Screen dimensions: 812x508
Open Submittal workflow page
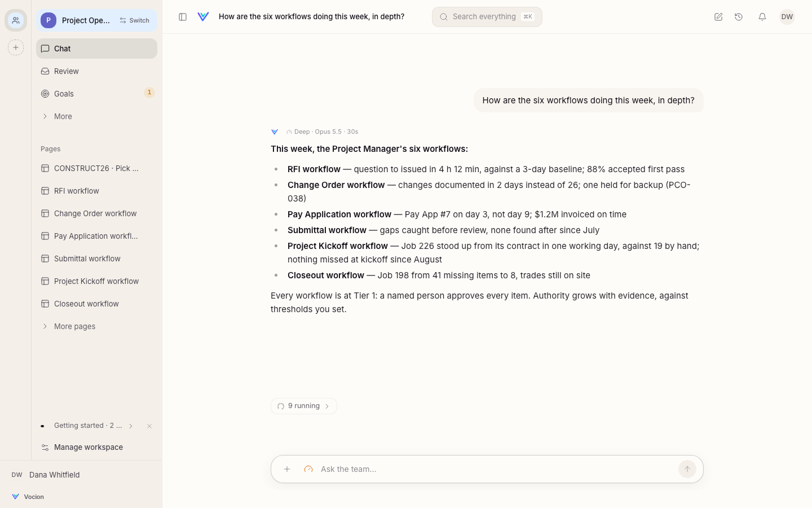coord(97,259)
